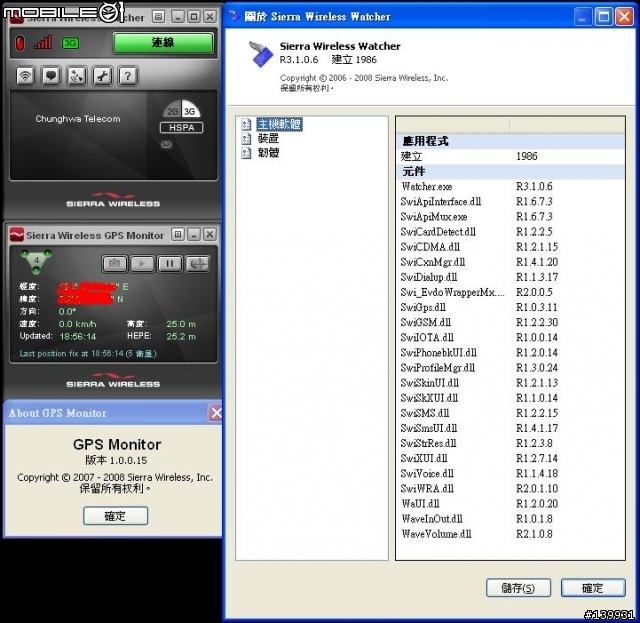Select the SwiVoice.dll row

tap(510, 474)
